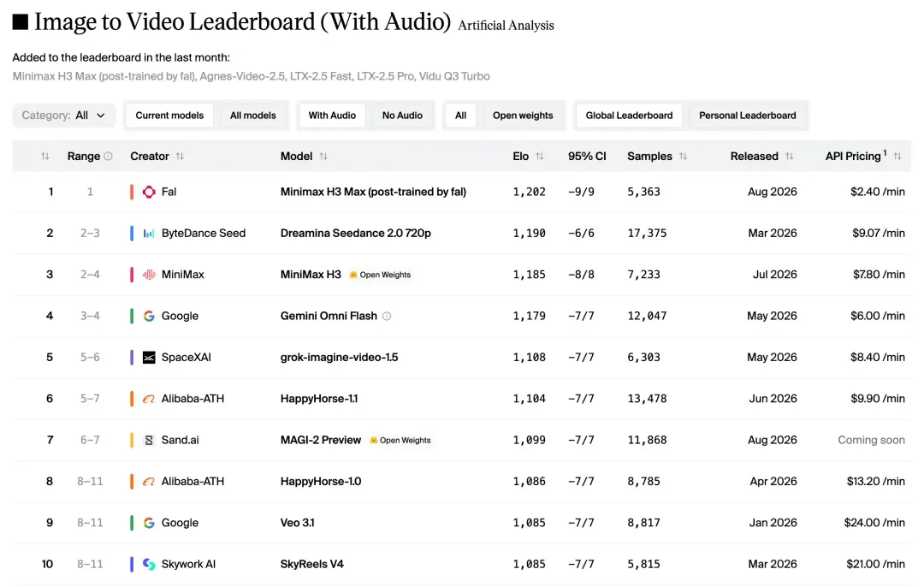Click the Fal creator logo icon

click(x=149, y=192)
